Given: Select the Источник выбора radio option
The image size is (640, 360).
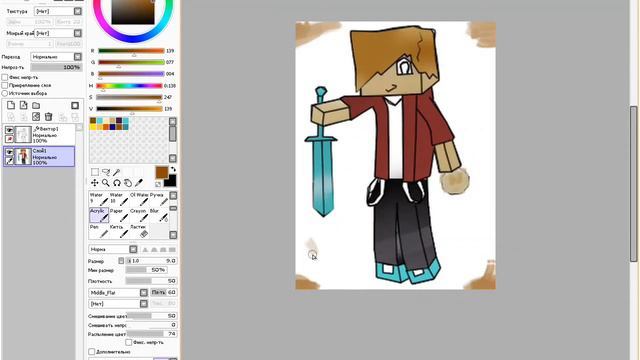Looking at the screenshot, I should [x=5, y=93].
